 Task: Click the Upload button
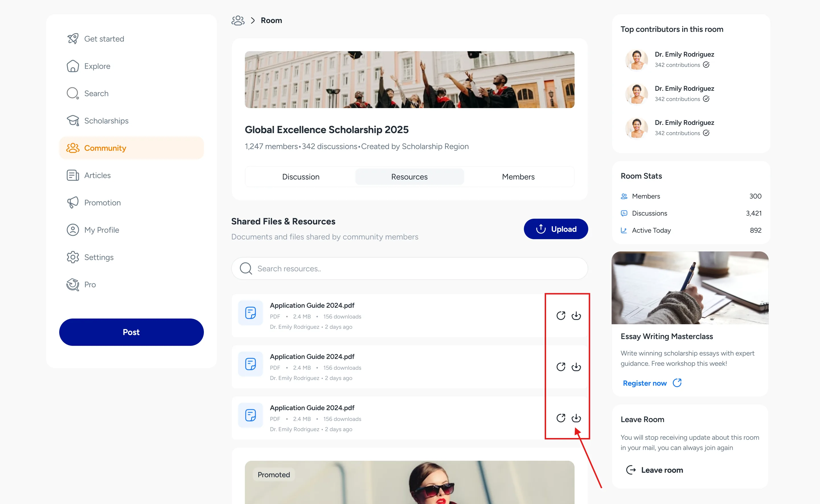click(556, 229)
